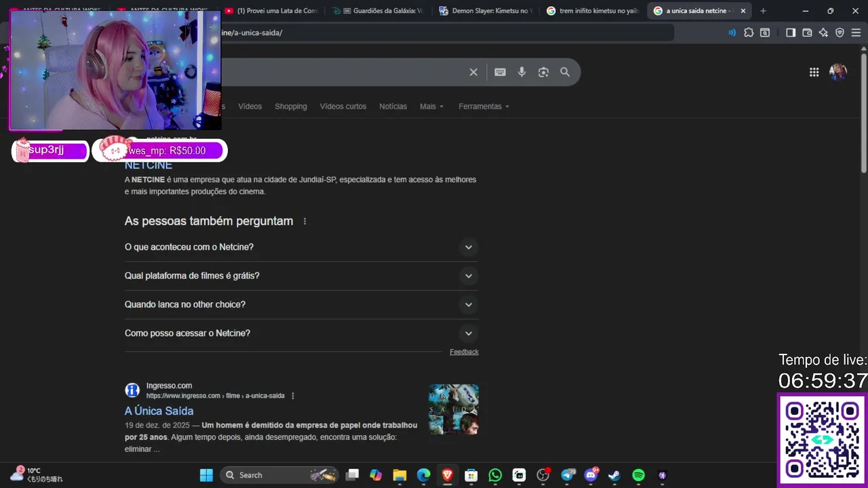Click the Windows taskbar Search box
This screenshot has width=868, height=488.
pyautogui.click(x=279, y=475)
